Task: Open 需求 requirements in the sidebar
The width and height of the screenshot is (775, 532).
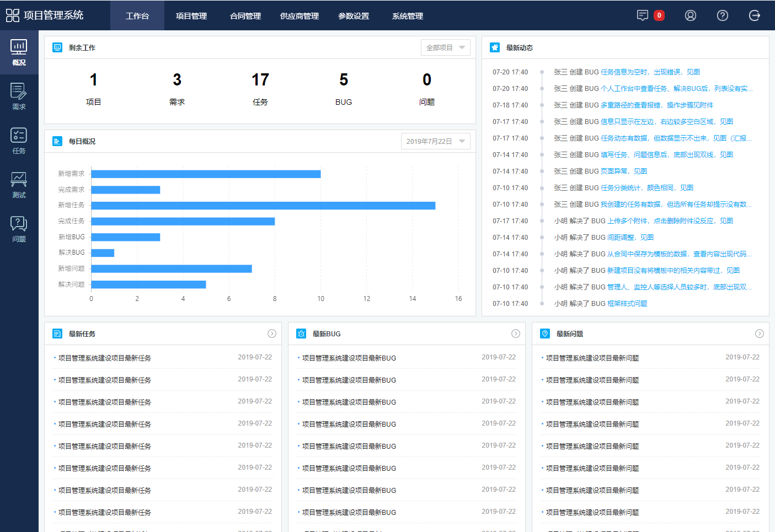Action: pos(19,96)
